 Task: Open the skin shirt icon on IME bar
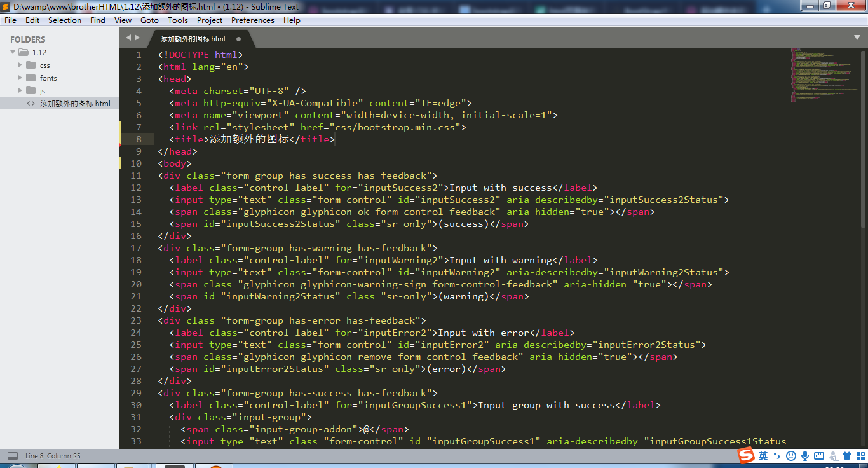click(x=847, y=456)
